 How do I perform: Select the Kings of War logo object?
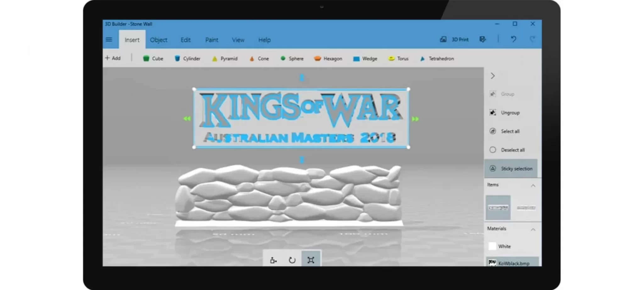pyautogui.click(x=301, y=118)
